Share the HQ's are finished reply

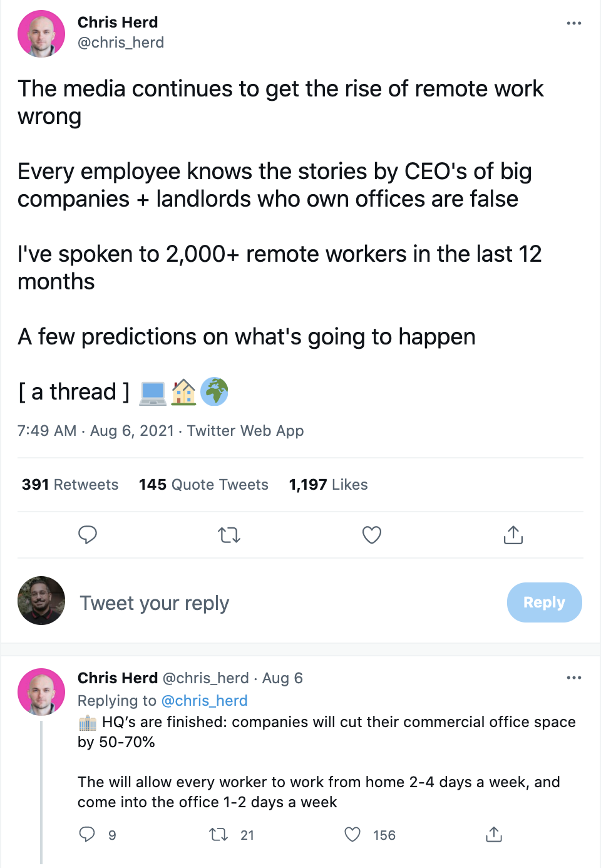[x=494, y=834]
